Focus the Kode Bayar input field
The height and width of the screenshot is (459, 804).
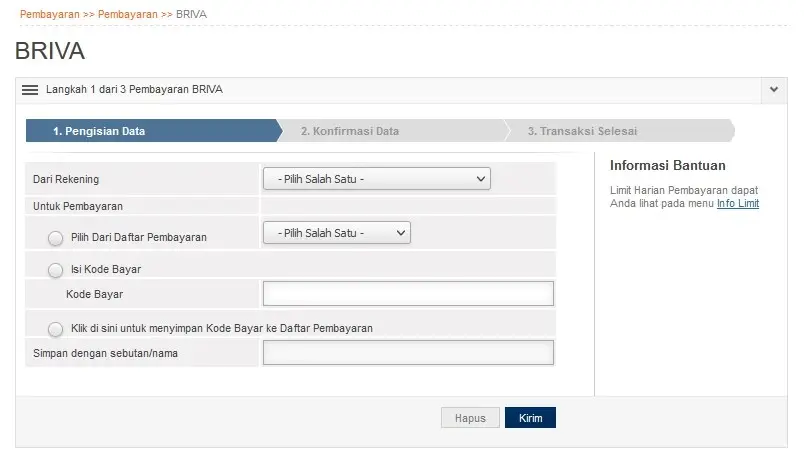click(x=408, y=293)
